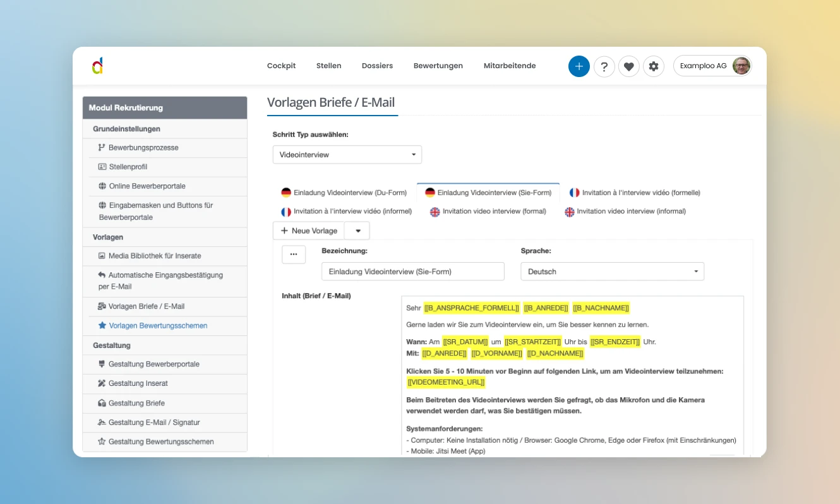Viewport: 840px width, 504px height.
Task: Click the Bezeichnung input field
Action: [413, 272]
